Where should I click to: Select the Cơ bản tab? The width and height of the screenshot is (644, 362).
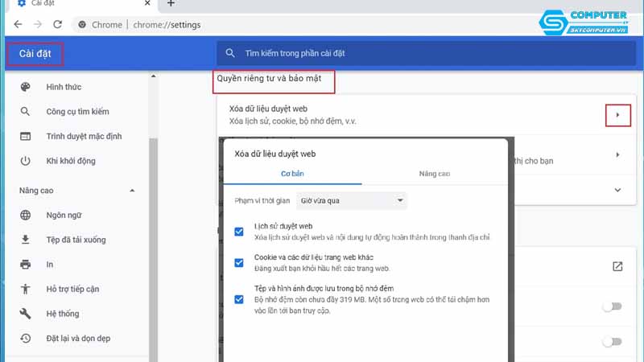[x=292, y=174]
